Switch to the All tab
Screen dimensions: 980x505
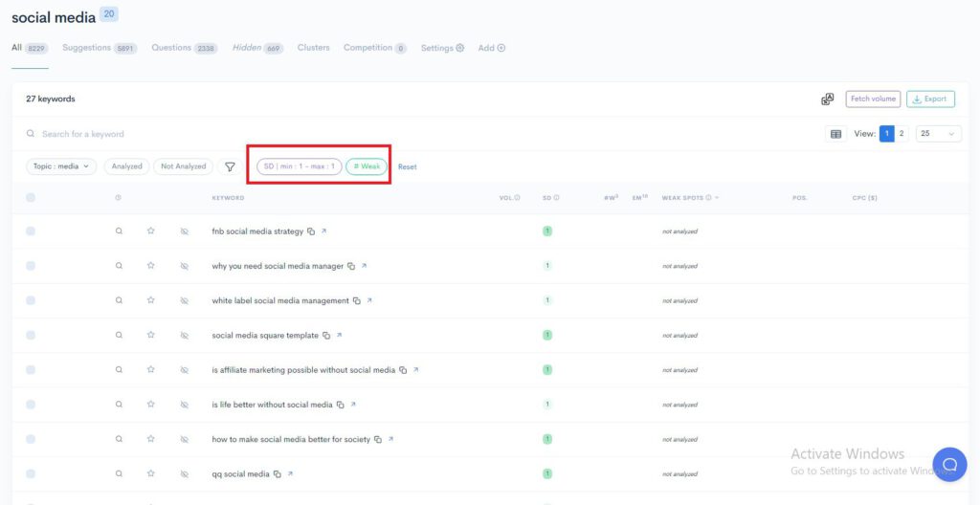click(30, 48)
